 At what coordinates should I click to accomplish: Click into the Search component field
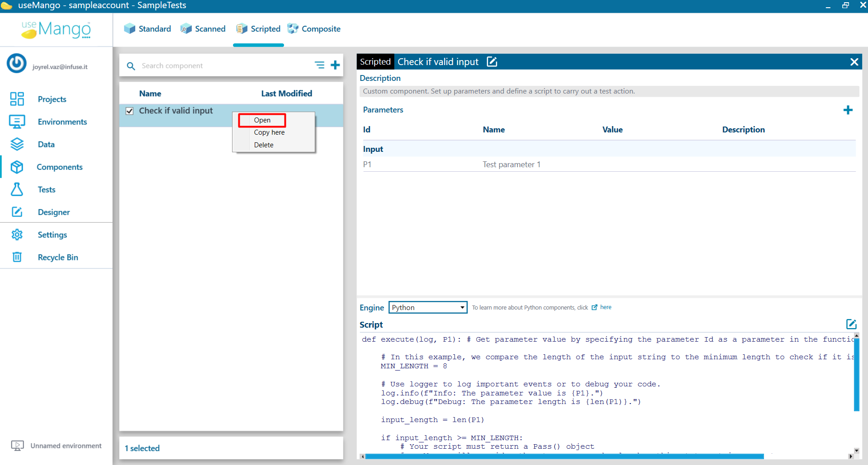point(225,66)
